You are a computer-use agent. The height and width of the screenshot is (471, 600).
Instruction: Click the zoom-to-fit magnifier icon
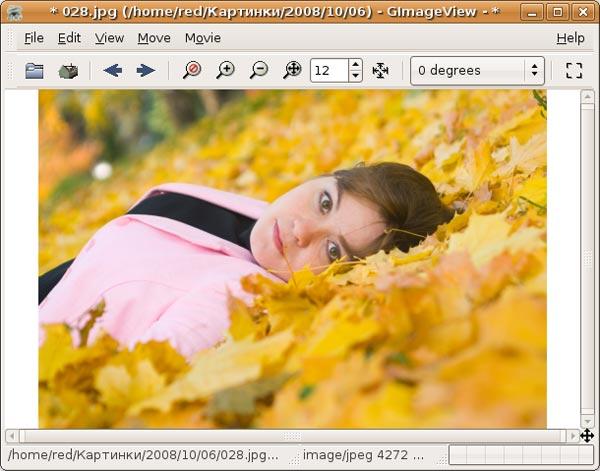click(292, 70)
